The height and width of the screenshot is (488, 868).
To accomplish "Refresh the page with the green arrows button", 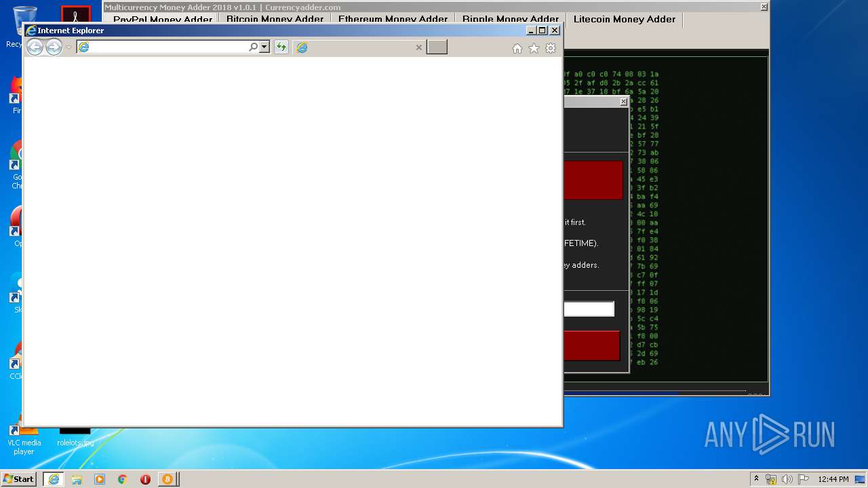I will click(x=281, y=47).
